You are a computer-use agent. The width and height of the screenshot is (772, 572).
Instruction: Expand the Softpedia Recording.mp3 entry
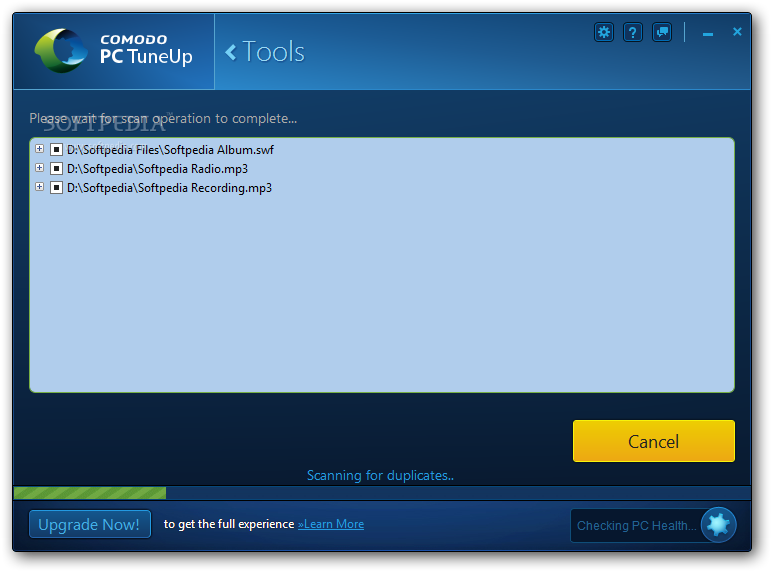click(x=39, y=187)
